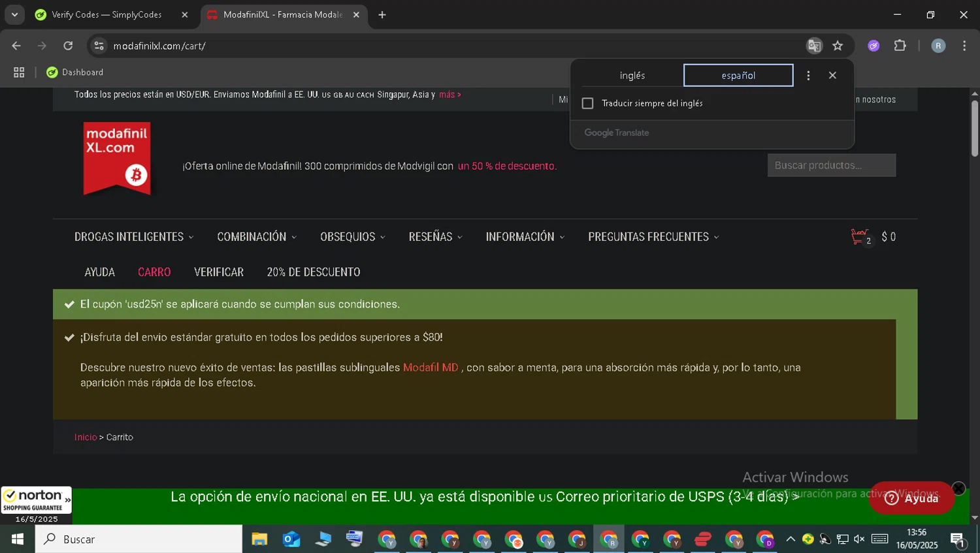Close the ModafinilXL tab
Image resolution: width=980 pixels, height=553 pixels.
356,14
